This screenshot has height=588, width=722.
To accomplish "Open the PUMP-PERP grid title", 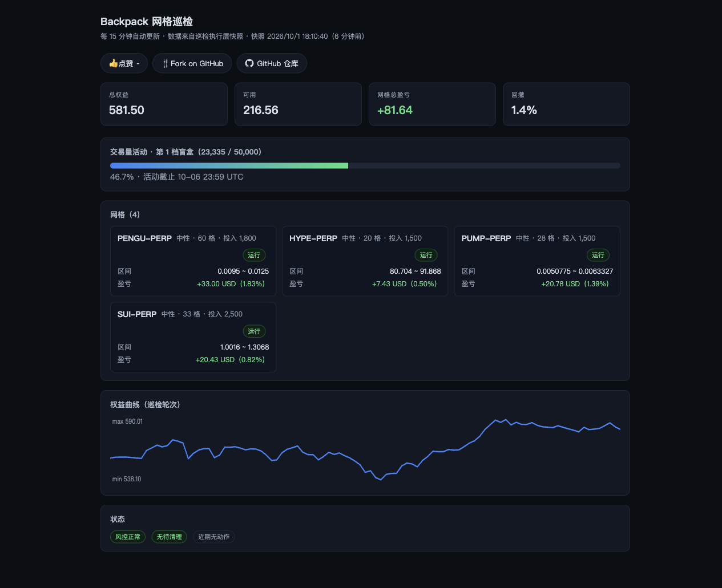I will point(486,238).
